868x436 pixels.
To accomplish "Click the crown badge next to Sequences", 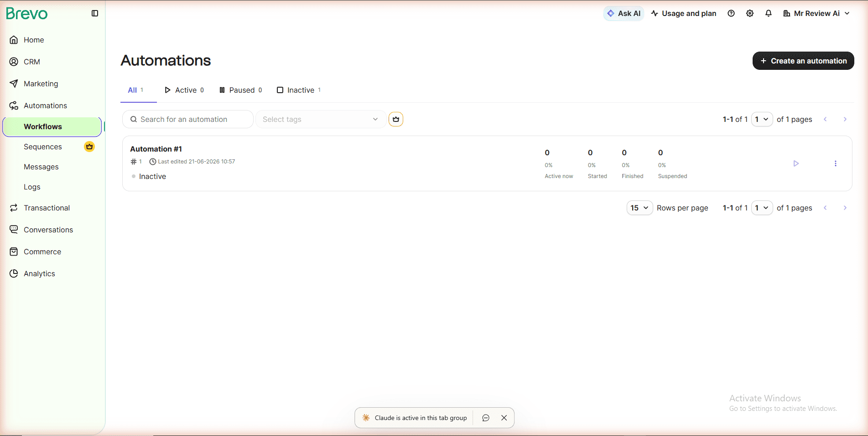I will (x=89, y=147).
